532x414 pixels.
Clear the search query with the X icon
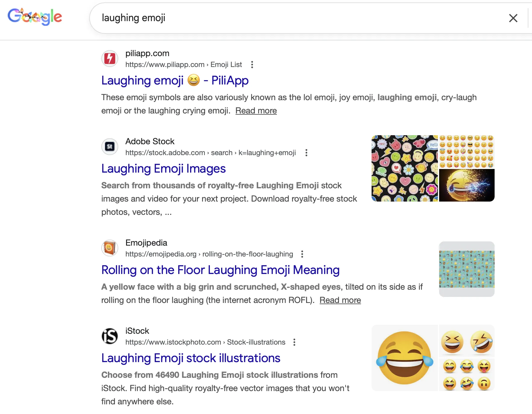click(x=513, y=18)
